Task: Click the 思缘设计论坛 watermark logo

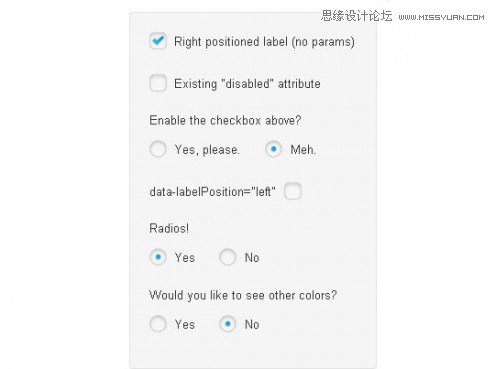Action: 357,16
